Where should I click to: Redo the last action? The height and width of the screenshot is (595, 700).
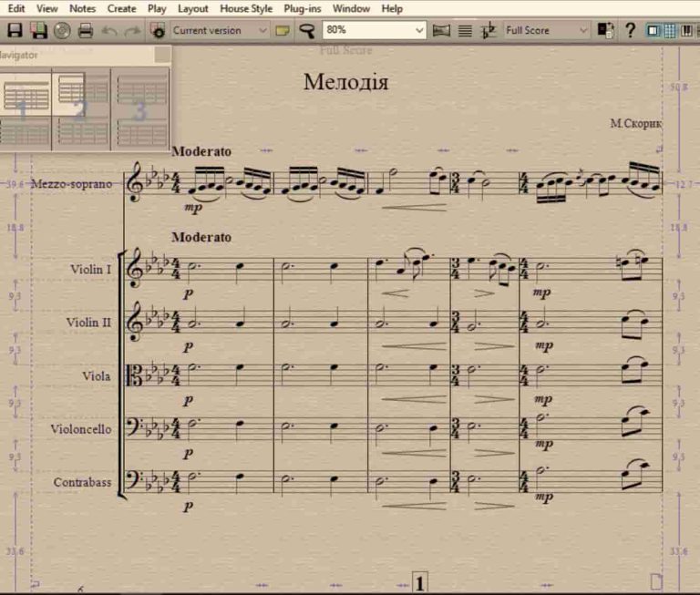coord(132,31)
